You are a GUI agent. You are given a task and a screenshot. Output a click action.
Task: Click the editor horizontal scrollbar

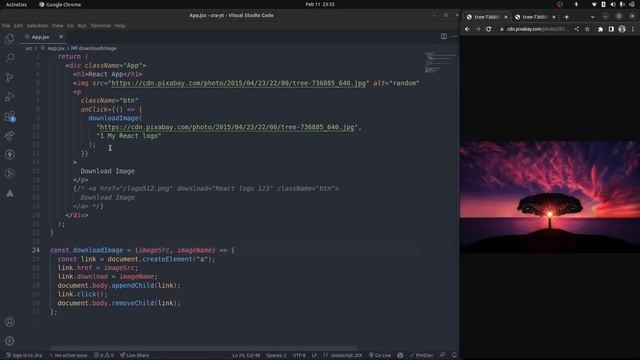pos(204,348)
